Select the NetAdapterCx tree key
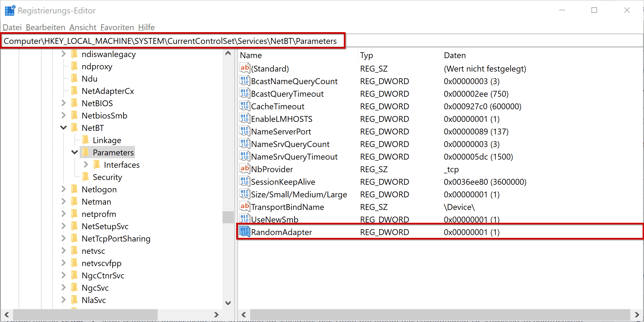Image resolution: width=644 pixels, height=322 pixels. (x=108, y=91)
